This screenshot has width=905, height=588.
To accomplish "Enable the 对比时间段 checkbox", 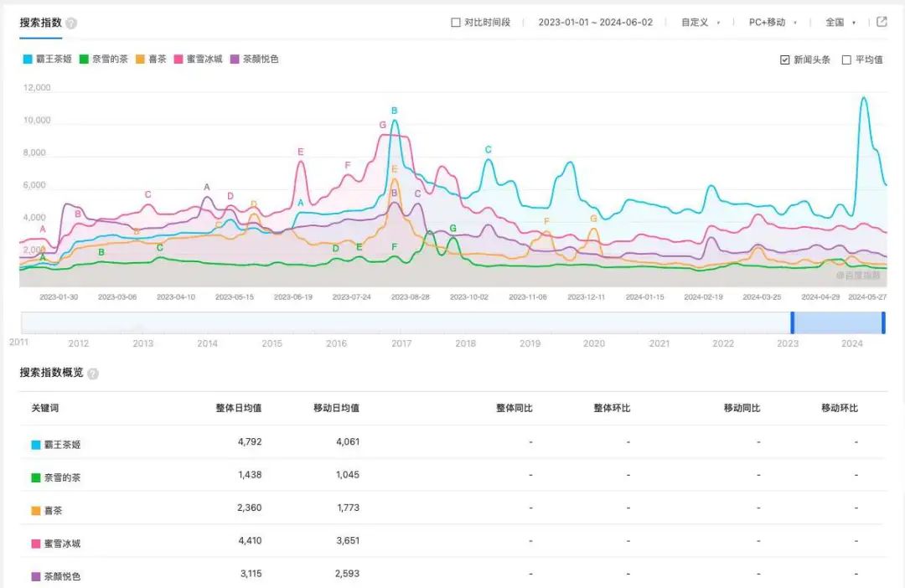I will [455, 23].
